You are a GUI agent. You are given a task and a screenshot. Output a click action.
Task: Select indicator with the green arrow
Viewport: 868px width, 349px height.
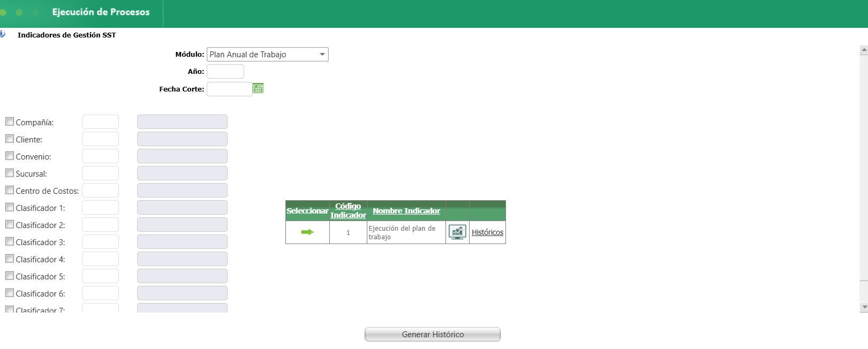[x=307, y=232]
